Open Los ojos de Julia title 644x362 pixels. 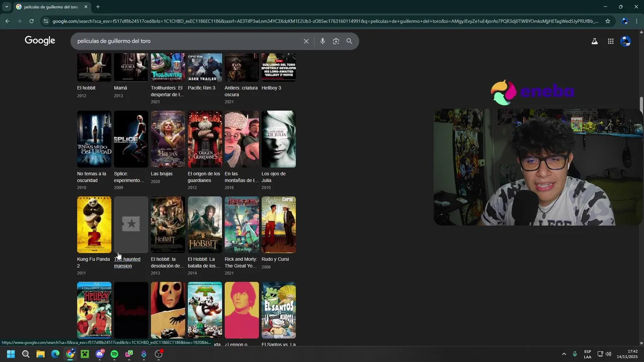click(x=274, y=177)
